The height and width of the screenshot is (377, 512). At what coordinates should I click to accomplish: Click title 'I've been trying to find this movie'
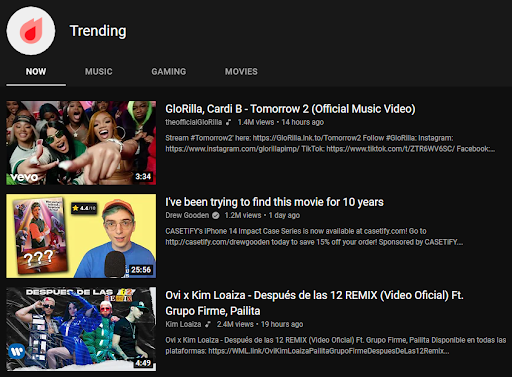pos(274,202)
